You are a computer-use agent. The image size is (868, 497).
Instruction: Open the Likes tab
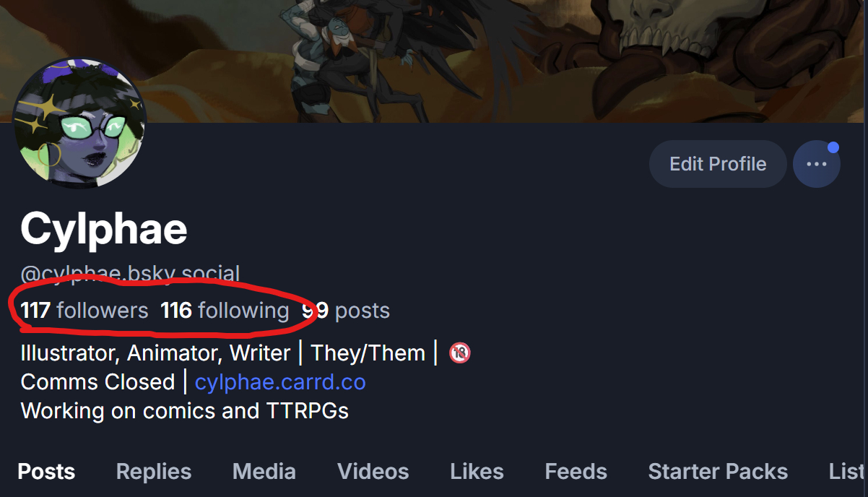pyautogui.click(x=477, y=472)
